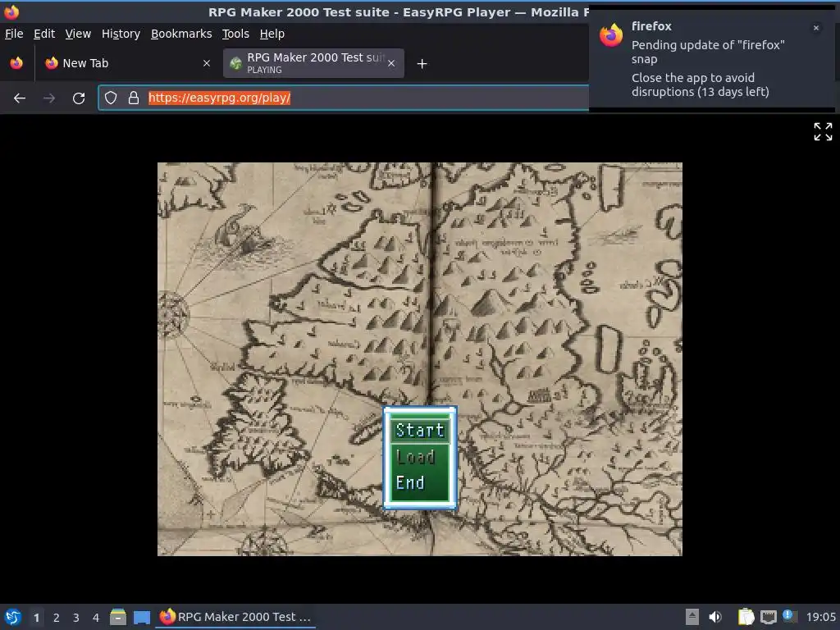Viewport: 840px width, 630px height.
Task: Select the easyrpg.org URL in address bar
Action: pos(219,98)
